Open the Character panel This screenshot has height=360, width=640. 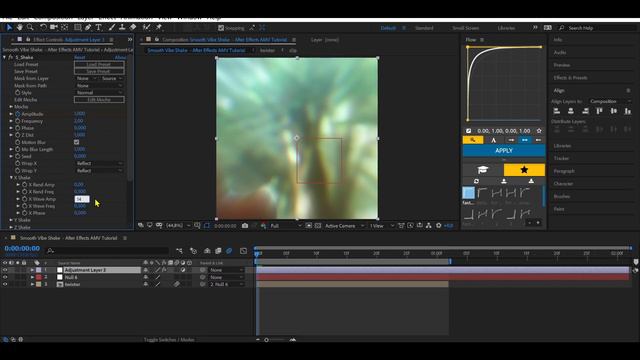[563, 184]
